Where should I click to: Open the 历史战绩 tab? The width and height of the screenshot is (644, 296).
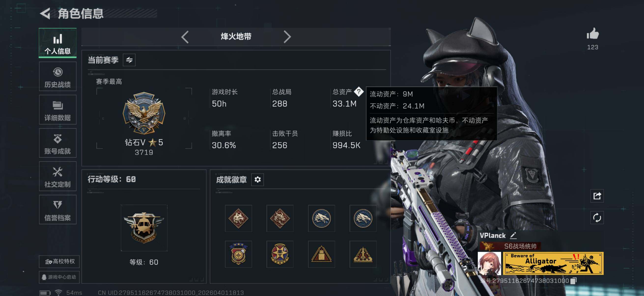tap(58, 77)
